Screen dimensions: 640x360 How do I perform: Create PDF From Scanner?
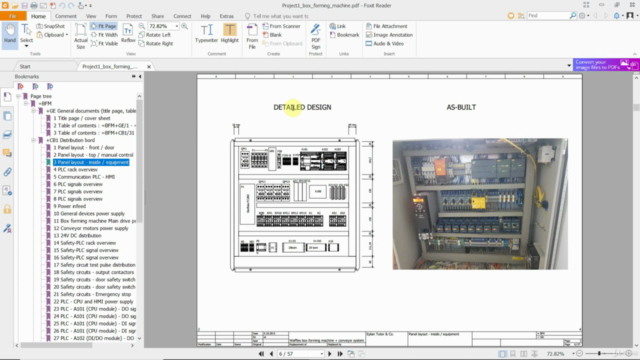pos(282,26)
